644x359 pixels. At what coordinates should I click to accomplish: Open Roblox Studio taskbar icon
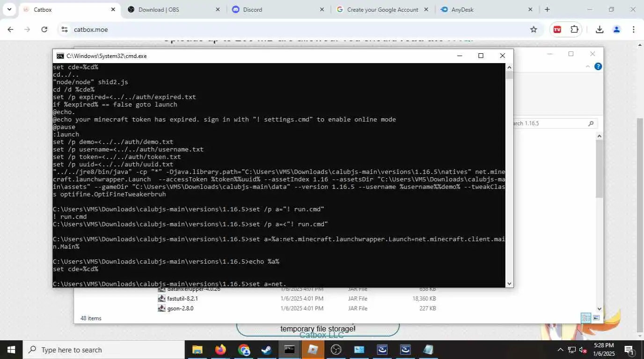tap(313, 350)
